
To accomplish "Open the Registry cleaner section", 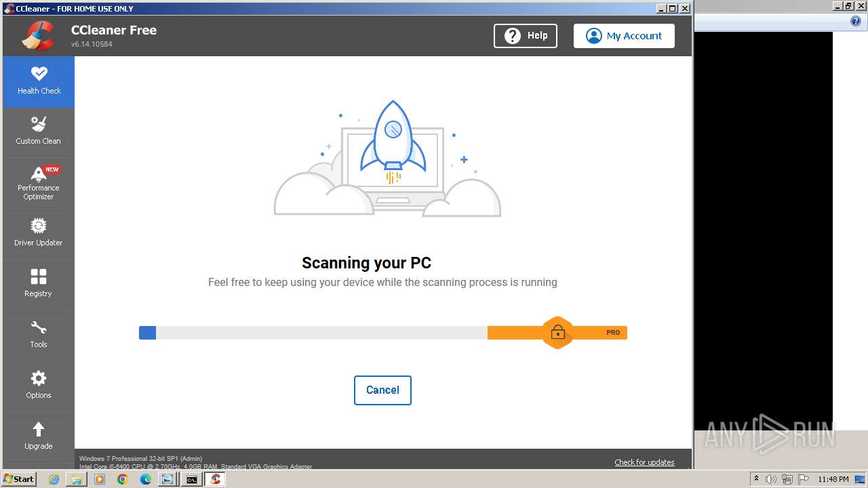I will [x=39, y=285].
